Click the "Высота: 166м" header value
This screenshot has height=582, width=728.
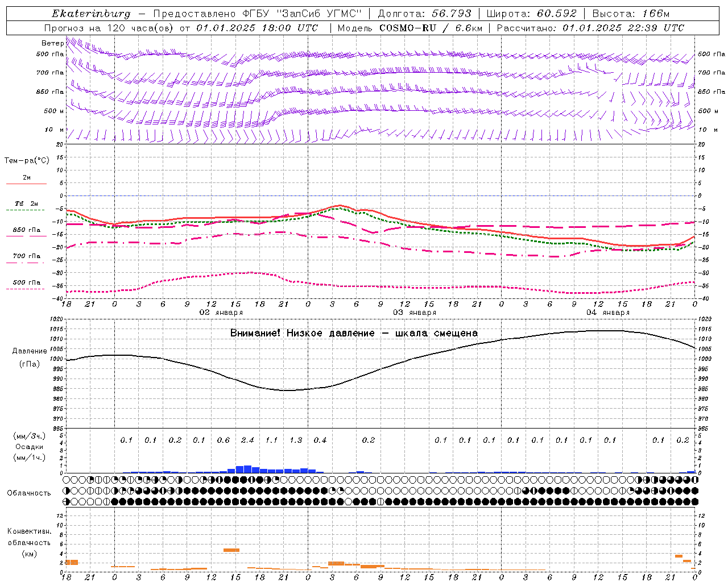pyautogui.click(x=631, y=14)
